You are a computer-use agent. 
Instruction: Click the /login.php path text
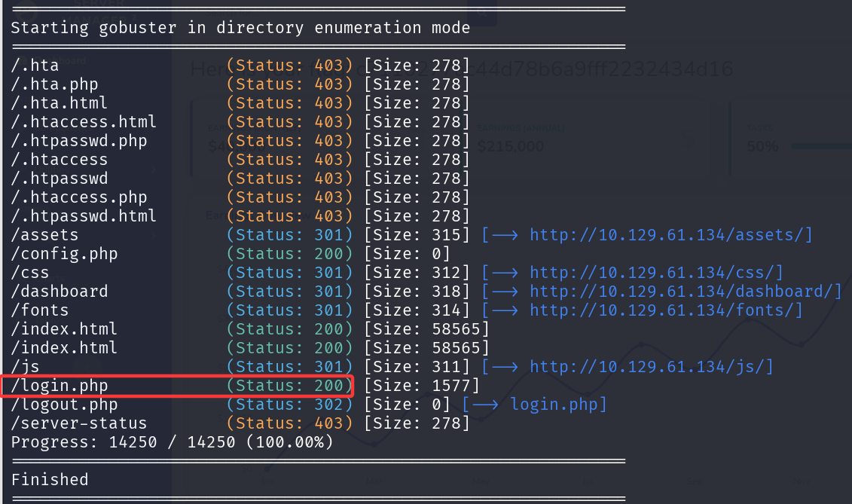tap(60, 386)
